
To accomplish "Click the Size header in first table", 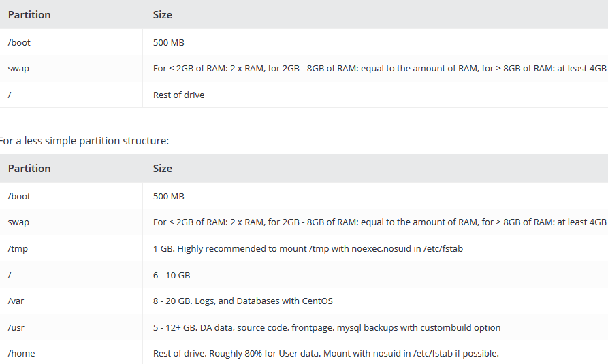I will (x=163, y=15).
